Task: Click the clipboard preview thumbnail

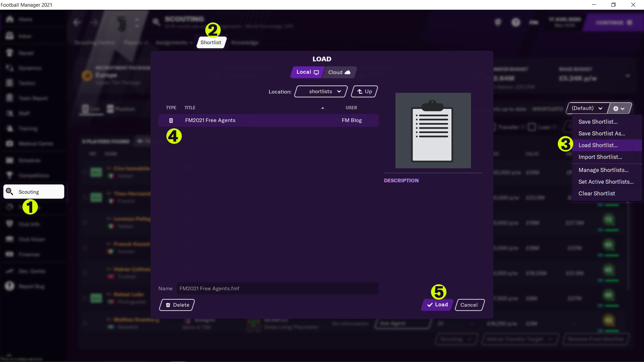Action: (433, 130)
